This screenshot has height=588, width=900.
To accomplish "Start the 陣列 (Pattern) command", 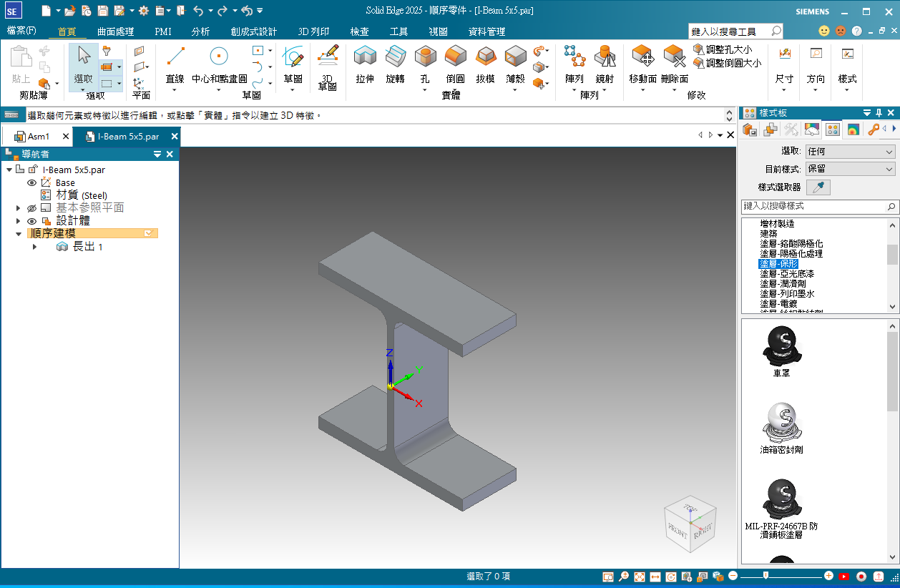I will (x=574, y=65).
